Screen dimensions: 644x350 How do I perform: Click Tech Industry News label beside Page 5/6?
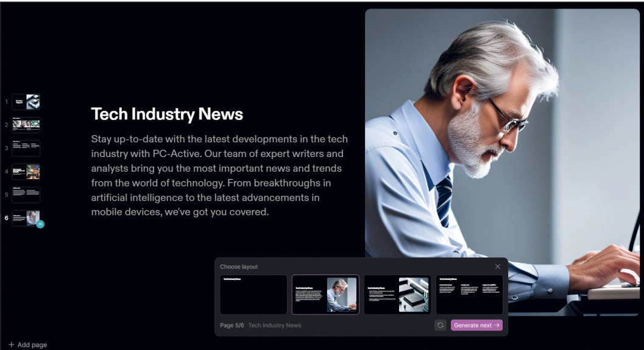275,326
